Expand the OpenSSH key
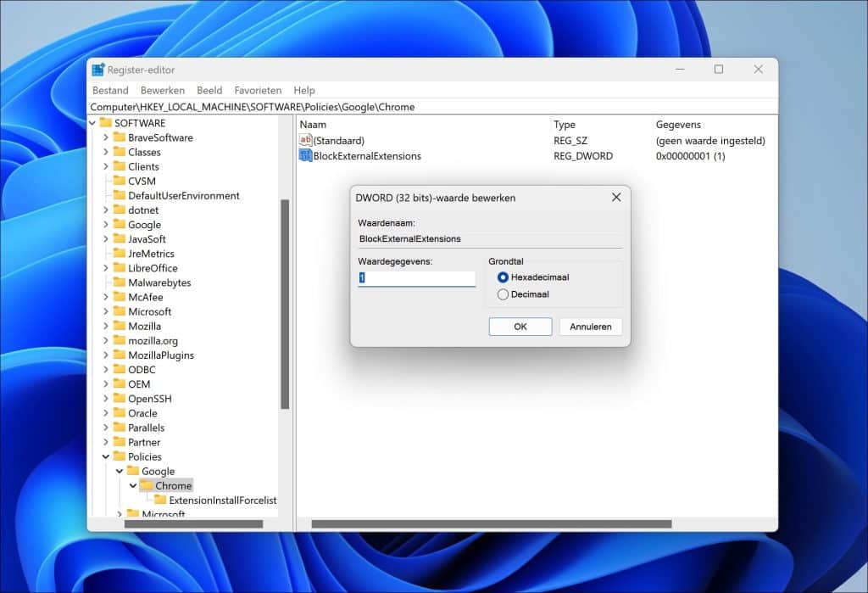The width and height of the screenshot is (868, 593). coord(106,399)
